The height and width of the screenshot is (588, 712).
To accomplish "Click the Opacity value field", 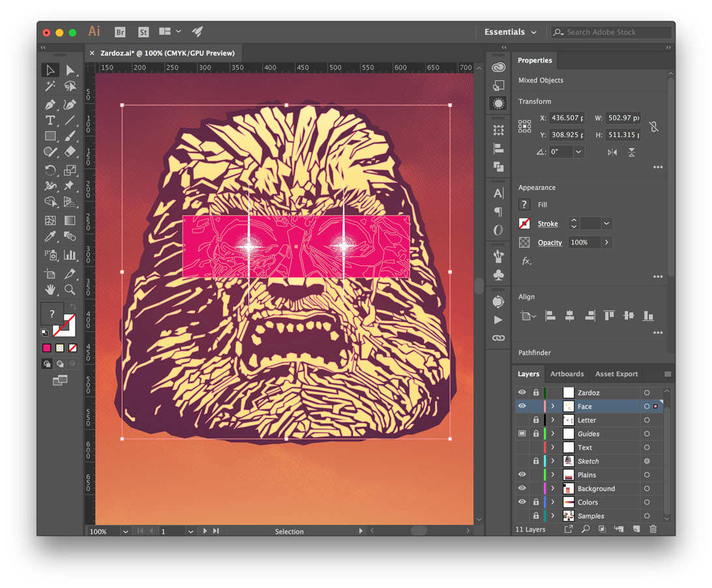I will (584, 243).
